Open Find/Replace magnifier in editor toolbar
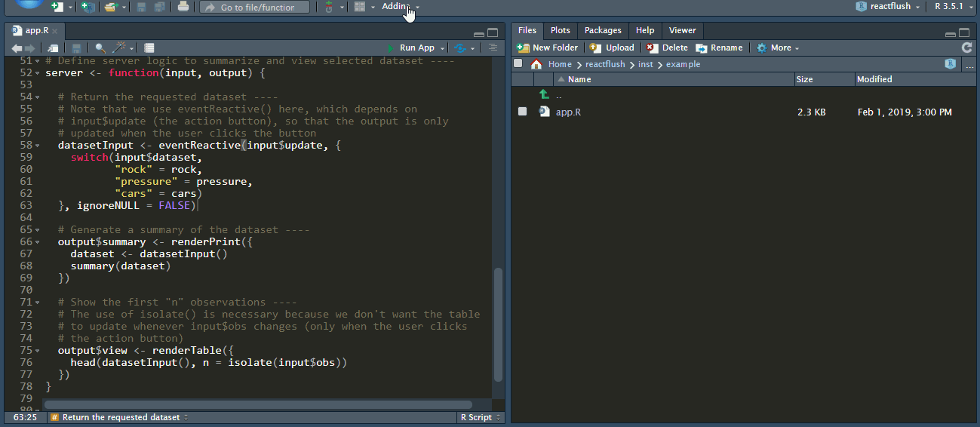Viewport: 980px width, 427px height. tap(100, 48)
